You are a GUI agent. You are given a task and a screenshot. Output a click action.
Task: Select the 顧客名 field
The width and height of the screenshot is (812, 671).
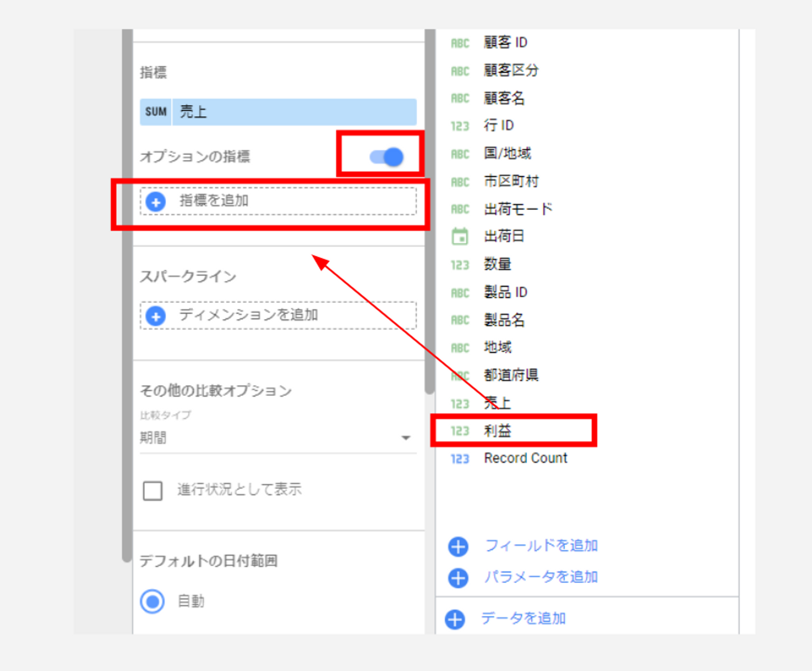click(504, 98)
